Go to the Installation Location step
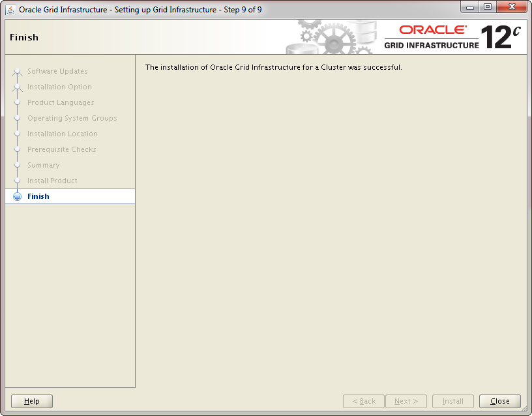 pos(62,134)
